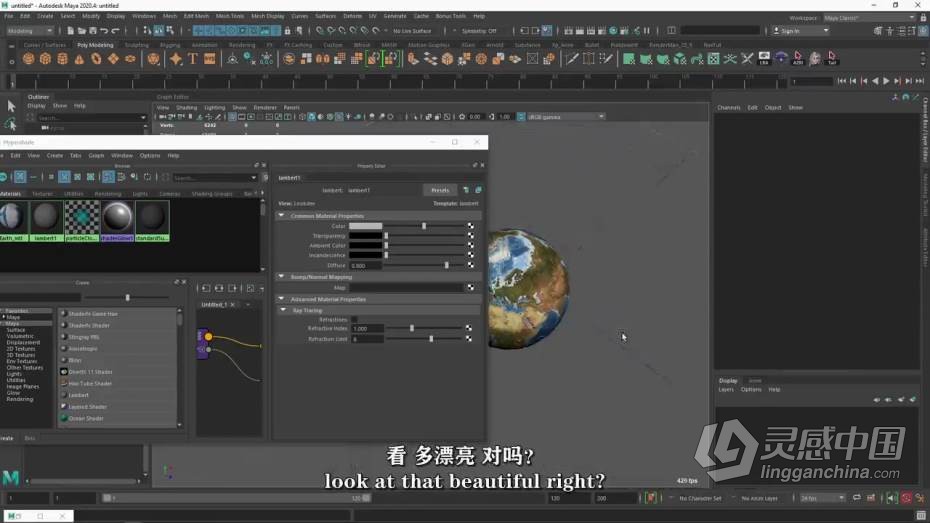Click the Color map checker button
930x523 pixels.
click(470, 226)
